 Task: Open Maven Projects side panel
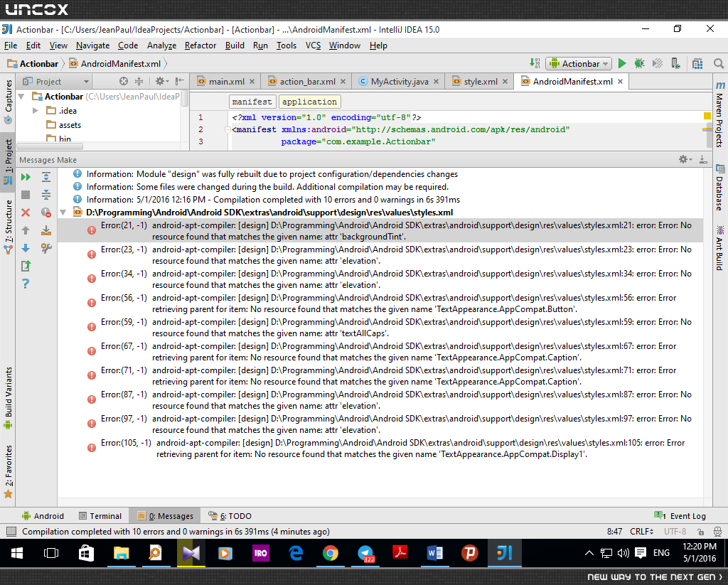[719, 114]
